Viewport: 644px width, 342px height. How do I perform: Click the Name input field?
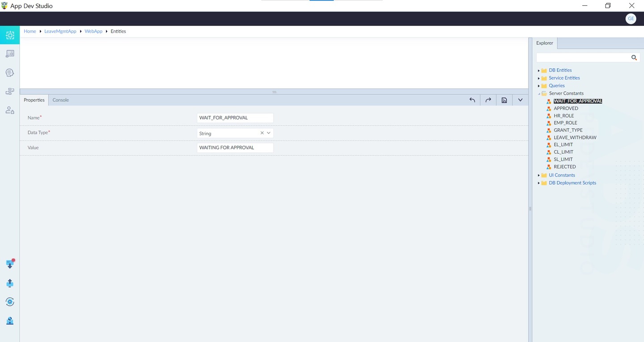[235, 118]
